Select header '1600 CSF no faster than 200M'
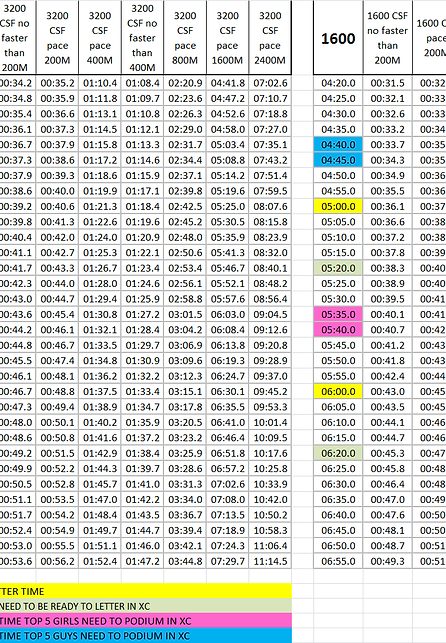Screen dimensions: 446x643 (x=387, y=38)
